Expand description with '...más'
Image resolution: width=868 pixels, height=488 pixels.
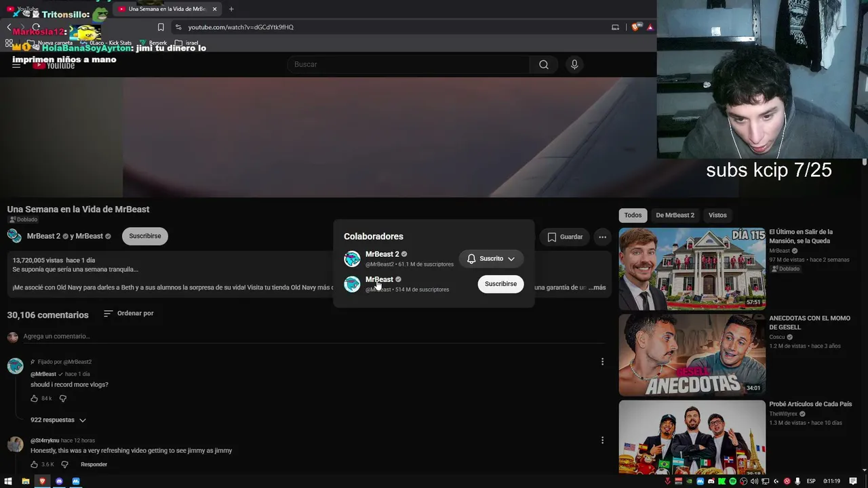(x=597, y=287)
